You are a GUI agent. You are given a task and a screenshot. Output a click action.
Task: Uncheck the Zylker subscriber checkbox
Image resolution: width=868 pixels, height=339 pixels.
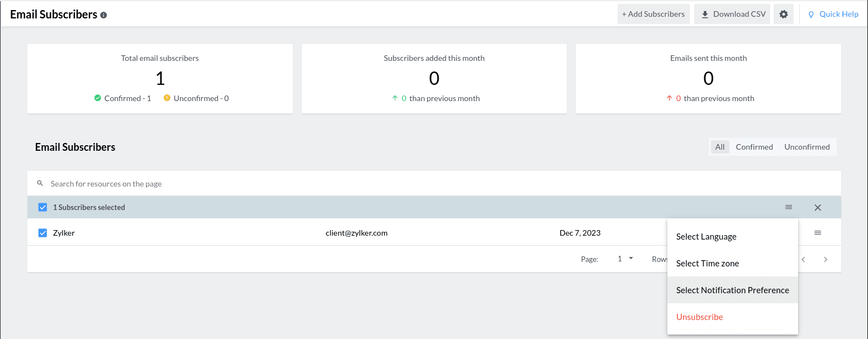coord(42,233)
